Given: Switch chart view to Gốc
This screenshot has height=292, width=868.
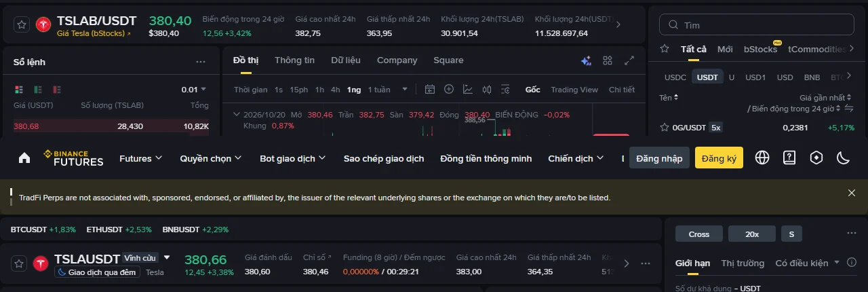Looking at the screenshot, I should [533, 90].
